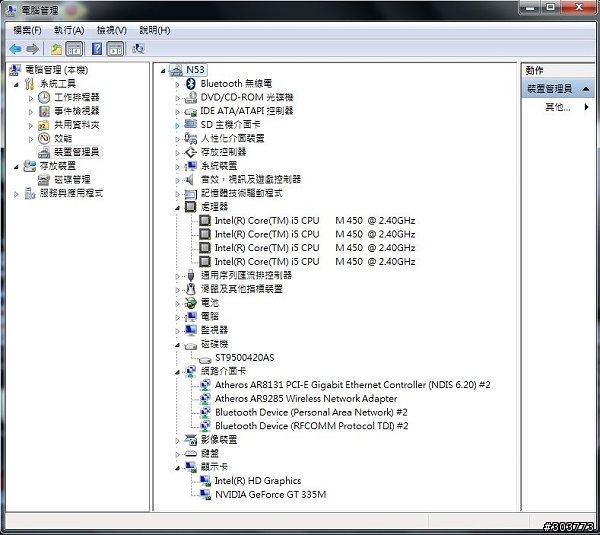The height and width of the screenshot is (535, 600).
Task: Select Bluetooth Device (Personal Area Network) #2
Action: tap(311, 413)
